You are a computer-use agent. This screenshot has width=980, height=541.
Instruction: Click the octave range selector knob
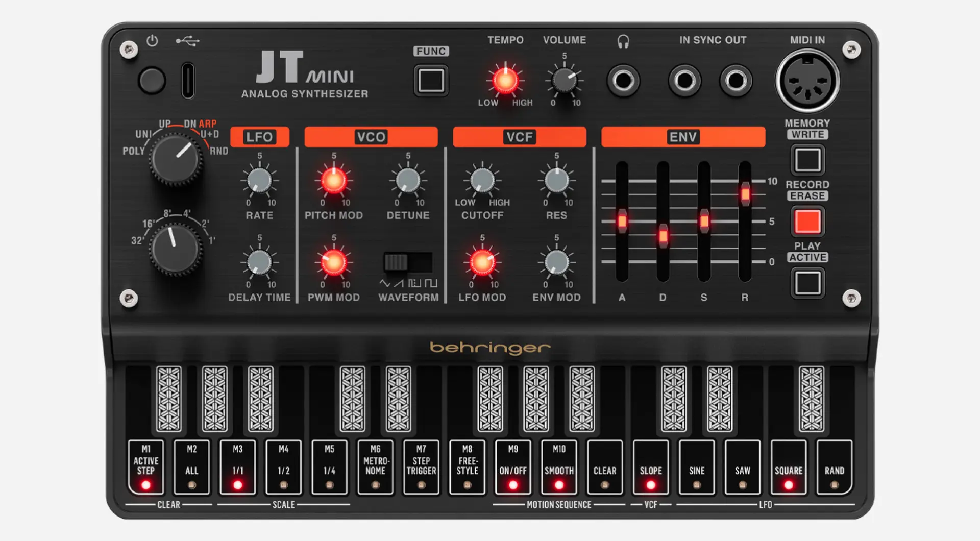[x=176, y=250]
